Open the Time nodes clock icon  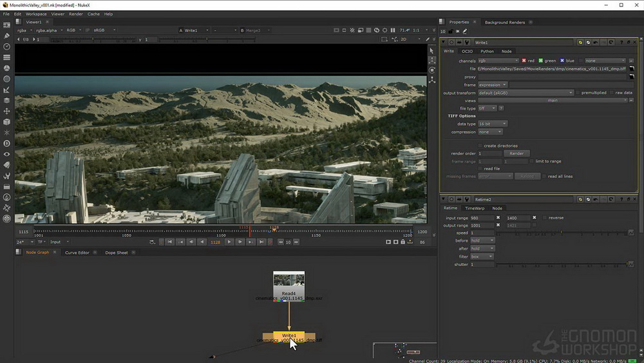point(6,46)
